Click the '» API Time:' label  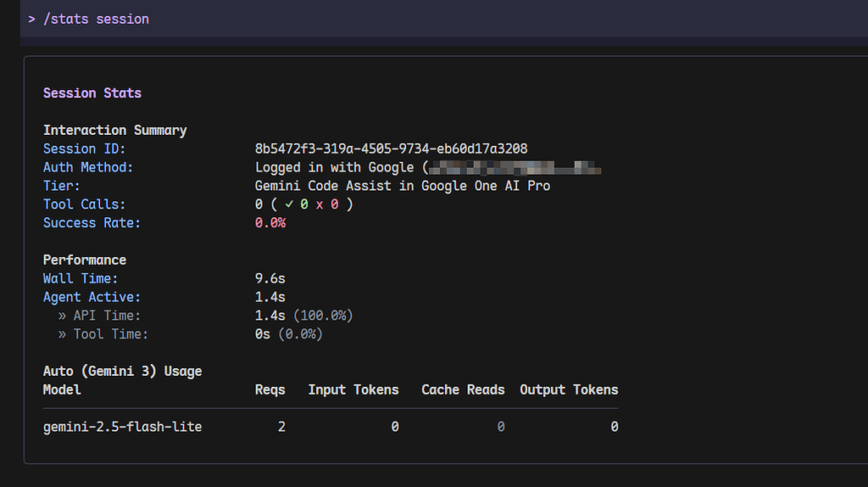[x=100, y=316]
